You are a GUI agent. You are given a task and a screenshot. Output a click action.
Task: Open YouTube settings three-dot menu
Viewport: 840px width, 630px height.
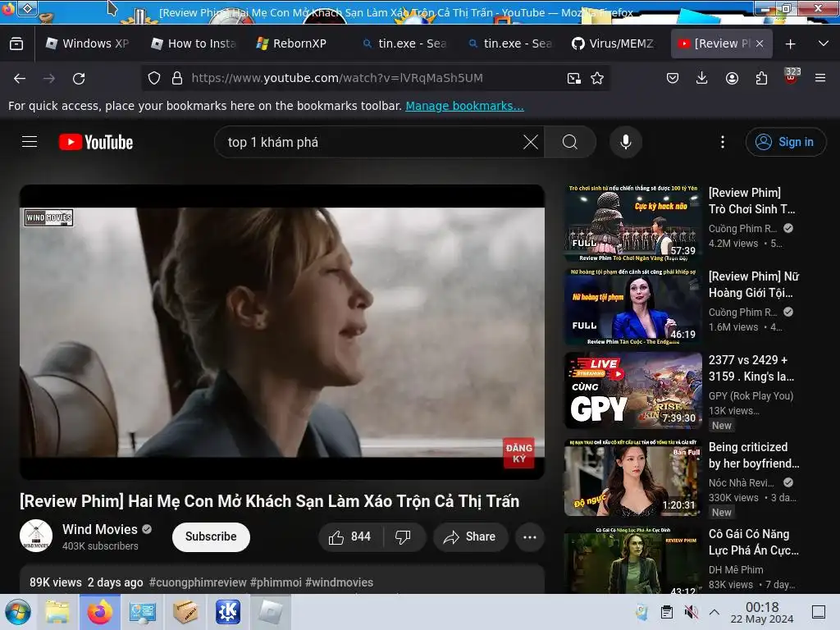[x=723, y=142]
